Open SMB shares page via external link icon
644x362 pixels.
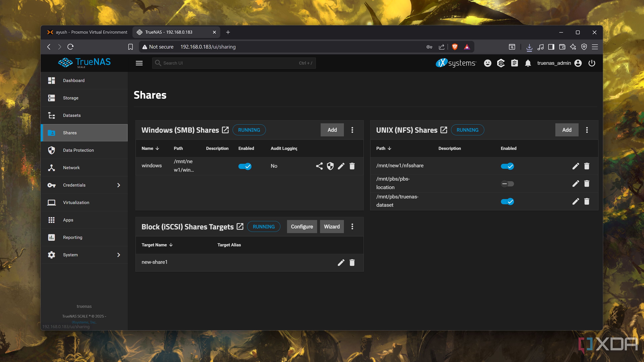225,130
